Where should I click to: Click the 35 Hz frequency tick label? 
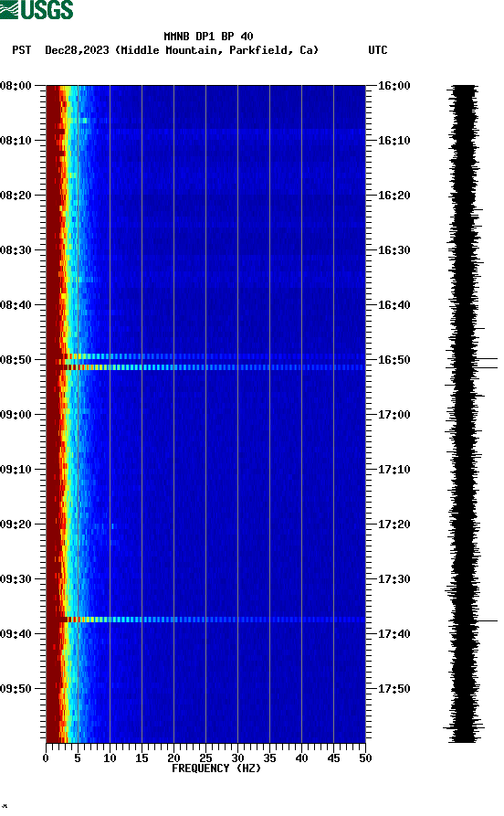(269, 758)
